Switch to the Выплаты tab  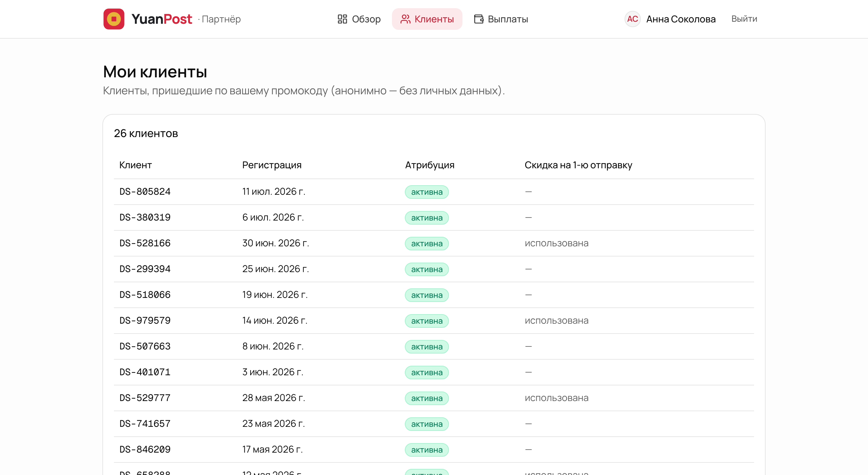(501, 19)
